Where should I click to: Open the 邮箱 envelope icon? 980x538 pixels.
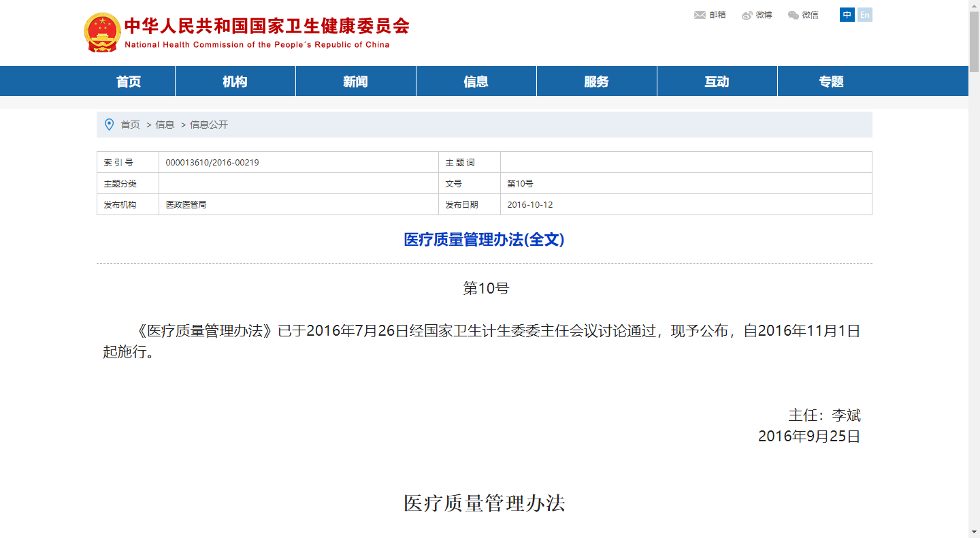pos(700,15)
